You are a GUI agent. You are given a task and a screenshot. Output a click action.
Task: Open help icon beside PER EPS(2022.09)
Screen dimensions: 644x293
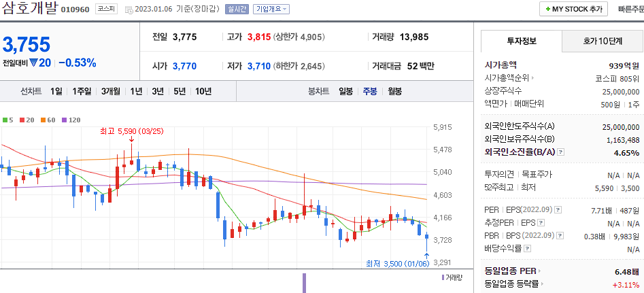click(558, 210)
